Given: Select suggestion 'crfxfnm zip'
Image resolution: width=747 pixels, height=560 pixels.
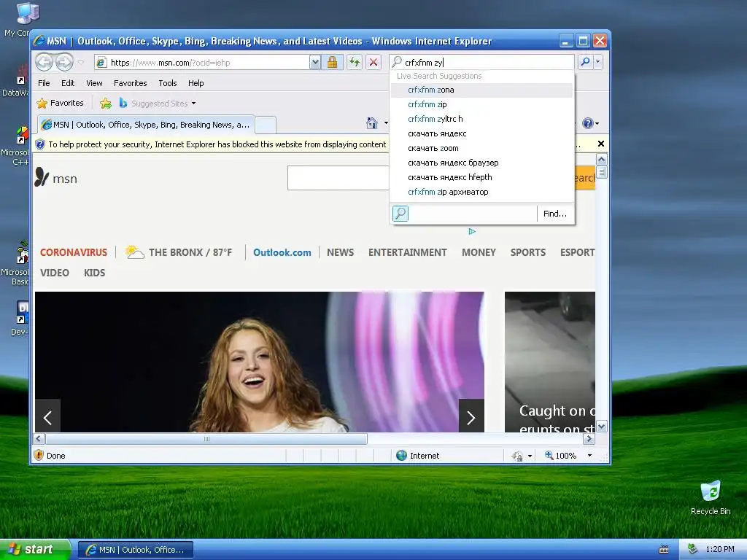Looking at the screenshot, I should (481, 104).
